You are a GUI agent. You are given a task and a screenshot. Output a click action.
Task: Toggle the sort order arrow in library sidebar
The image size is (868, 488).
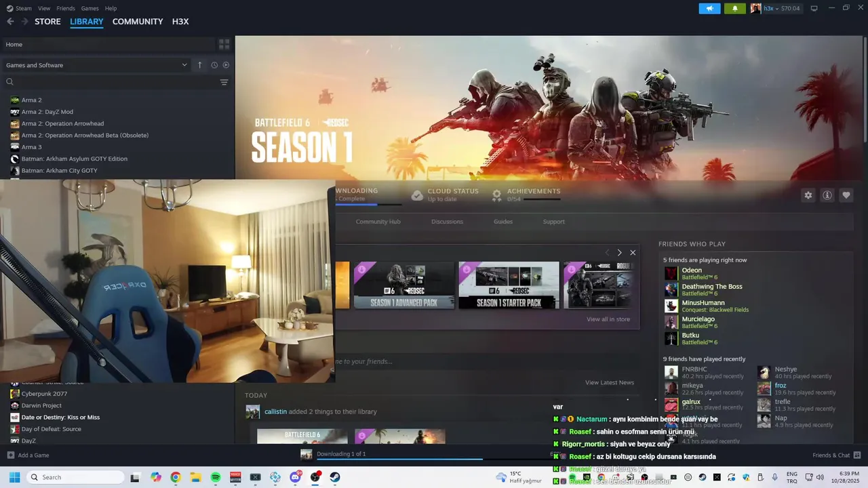(200, 65)
